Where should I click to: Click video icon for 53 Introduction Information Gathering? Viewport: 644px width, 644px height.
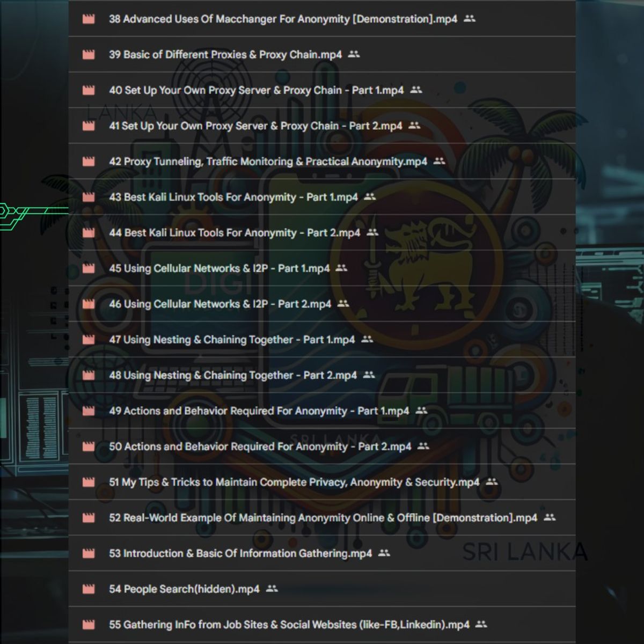tap(89, 553)
